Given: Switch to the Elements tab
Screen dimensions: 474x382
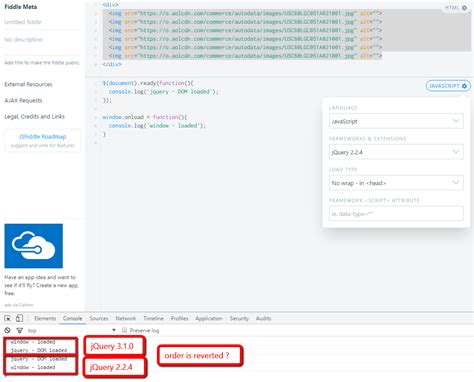Looking at the screenshot, I should point(45,318).
